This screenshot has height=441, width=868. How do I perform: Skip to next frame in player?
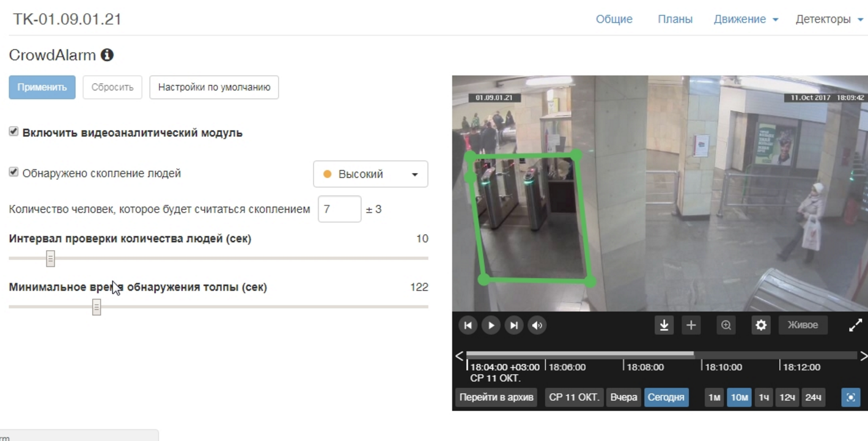514,325
